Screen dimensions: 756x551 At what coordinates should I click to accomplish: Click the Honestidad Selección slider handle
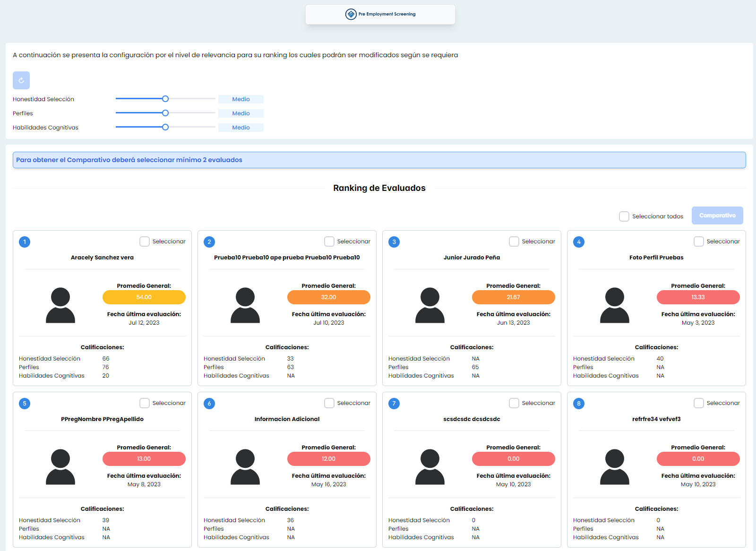point(165,99)
